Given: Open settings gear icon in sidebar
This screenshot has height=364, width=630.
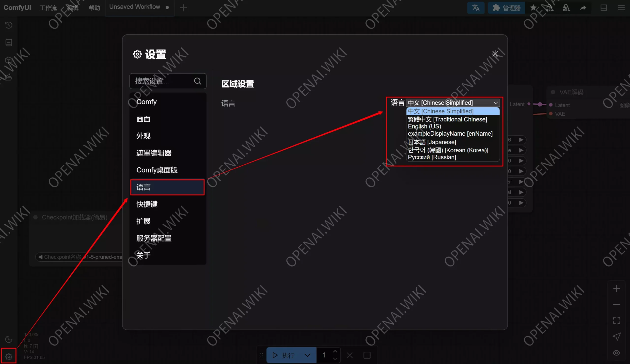Looking at the screenshot, I should [x=9, y=356].
